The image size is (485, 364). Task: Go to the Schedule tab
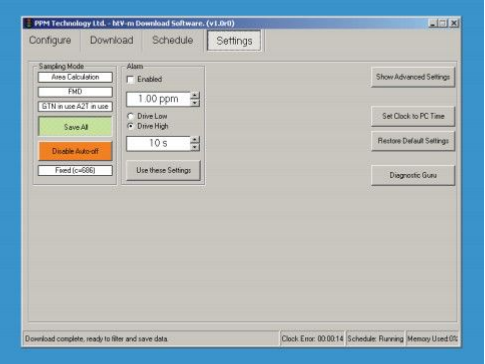173,40
